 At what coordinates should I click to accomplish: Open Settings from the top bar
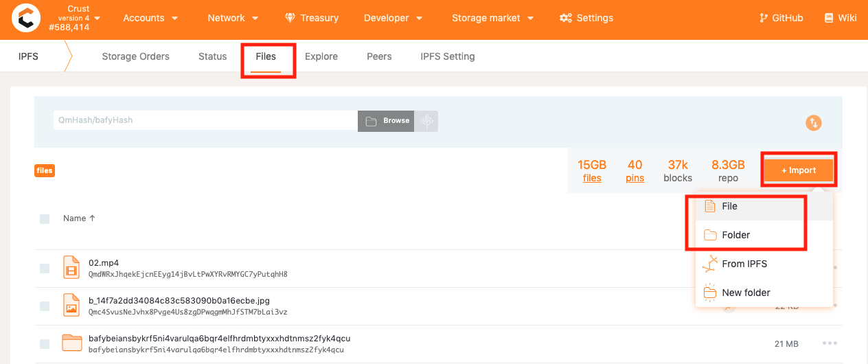point(586,18)
